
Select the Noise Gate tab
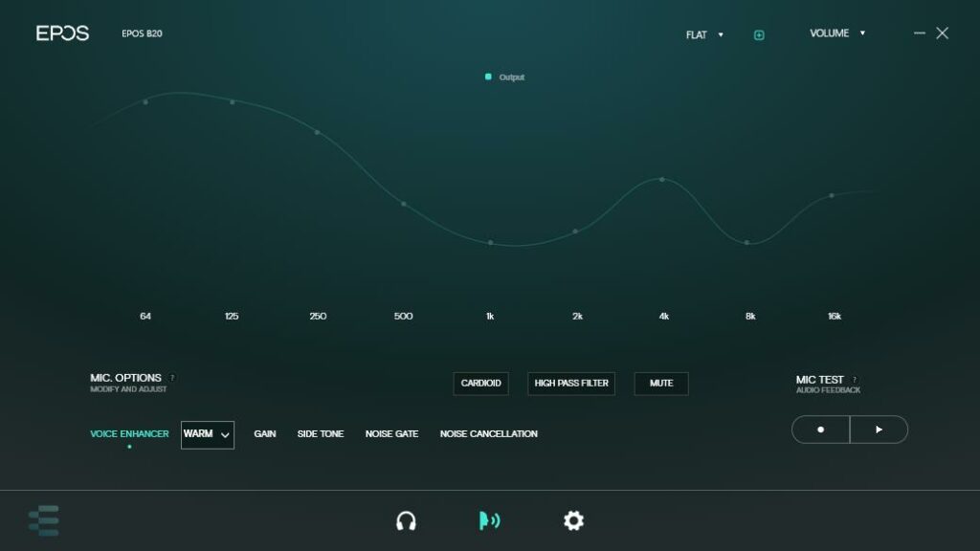[x=391, y=434]
